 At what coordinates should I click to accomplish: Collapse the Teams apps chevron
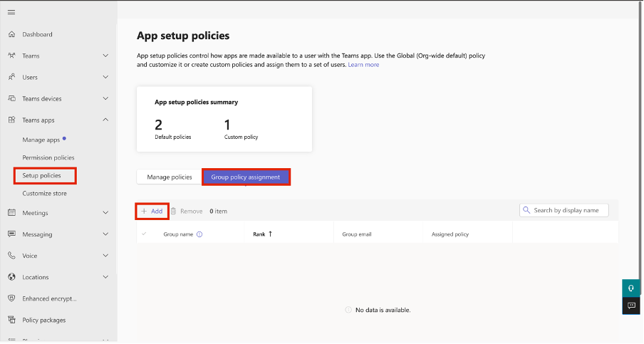(105, 120)
